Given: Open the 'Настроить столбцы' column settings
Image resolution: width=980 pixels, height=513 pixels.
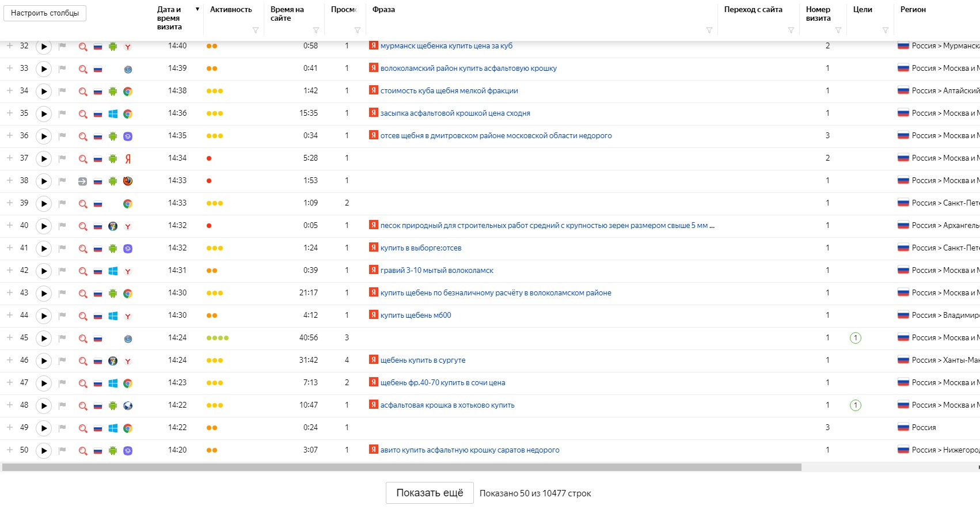Looking at the screenshot, I should 45,13.
